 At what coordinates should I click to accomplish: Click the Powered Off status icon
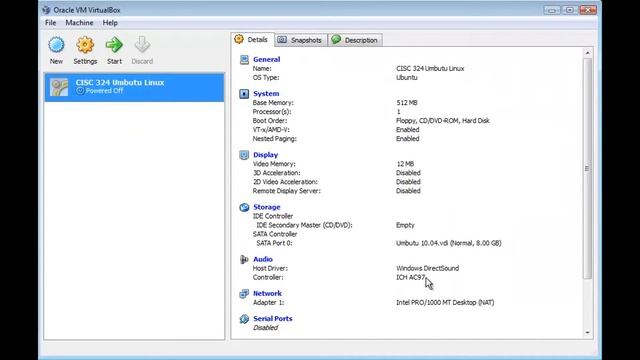[80, 91]
